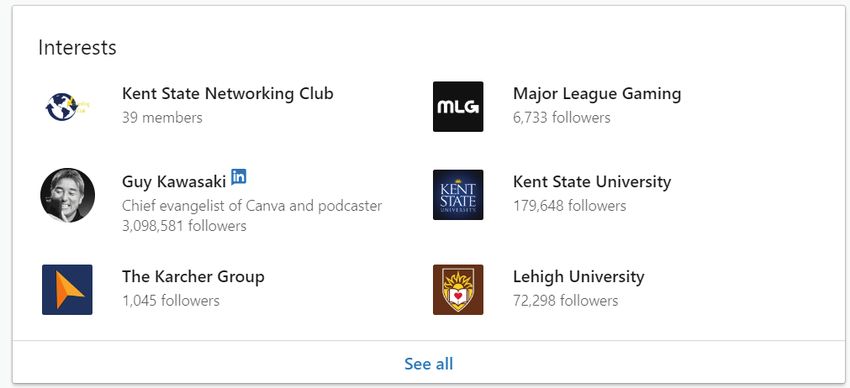
Task: Open Guy Kawasaki's name link
Action: pos(174,182)
